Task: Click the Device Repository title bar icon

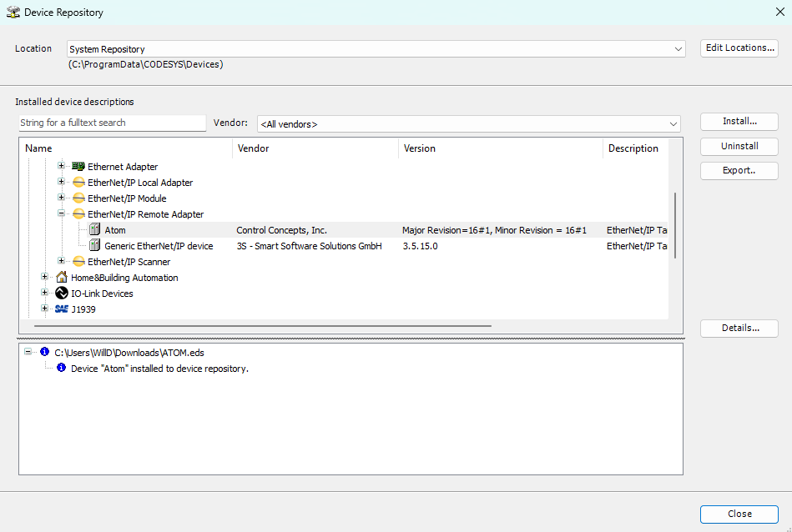Action: [x=12, y=12]
